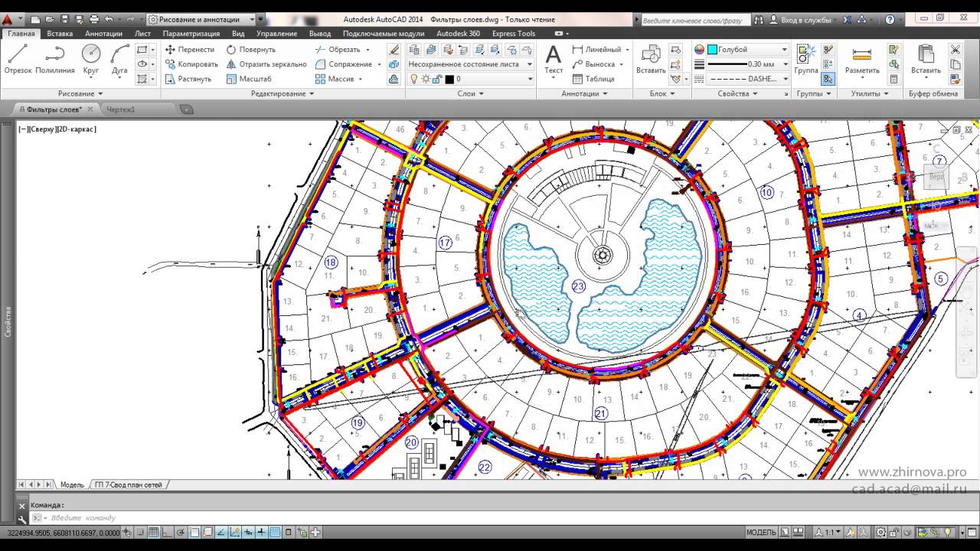This screenshot has height=551, width=980.
Task: Switch to the Чертеж1 document tab
Action: (x=121, y=109)
